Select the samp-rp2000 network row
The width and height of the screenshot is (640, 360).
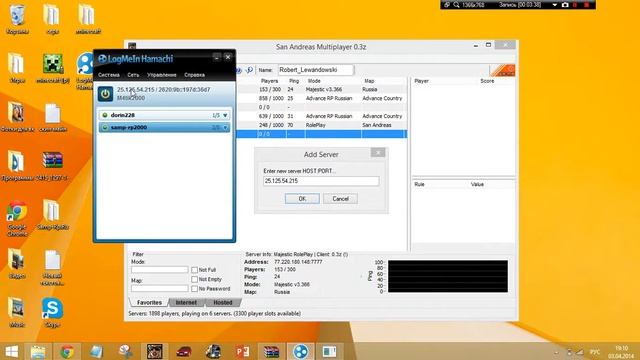click(x=164, y=127)
